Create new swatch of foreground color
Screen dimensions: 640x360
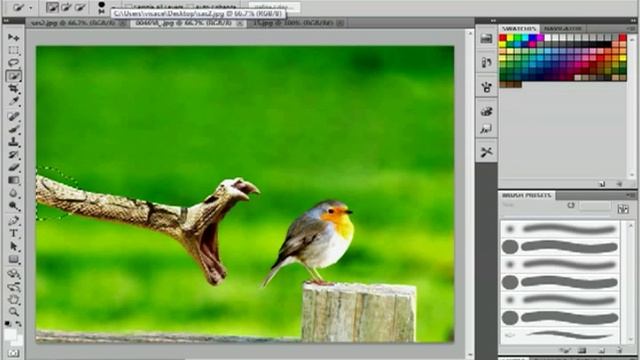[x=602, y=184]
